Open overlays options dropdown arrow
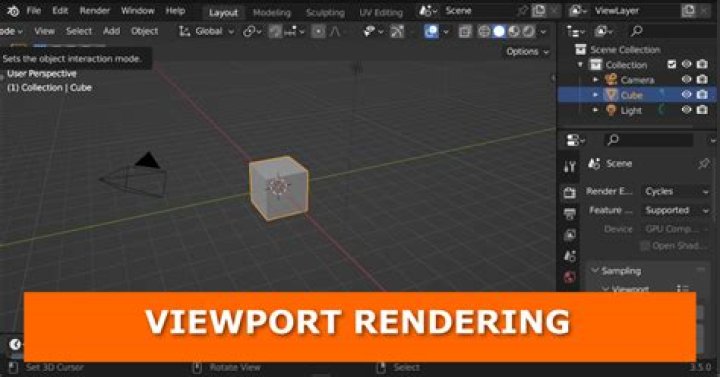The height and width of the screenshot is (377, 720). (x=445, y=32)
